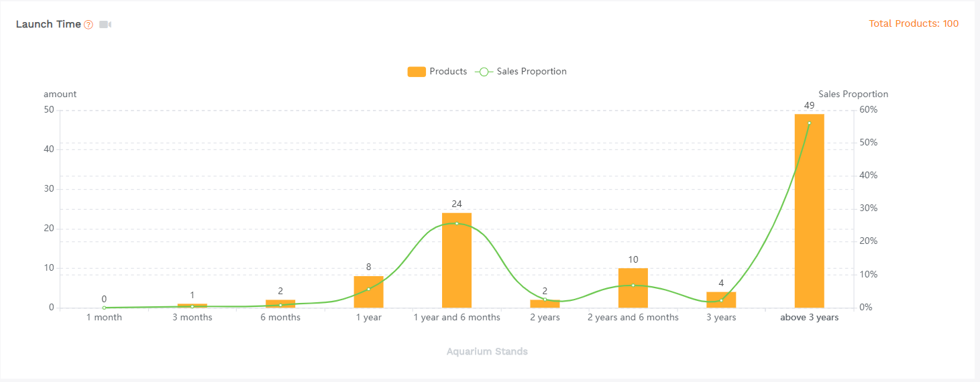The image size is (980, 382).
Task: Click the orange Products legend swatch
Action: click(x=417, y=72)
